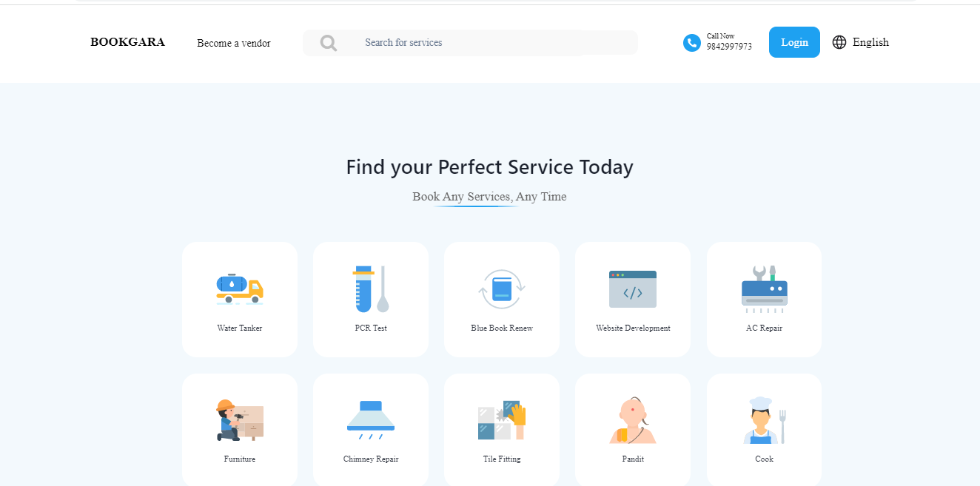
Task: Select the PCR Test tube icon
Action: tap(371, 288)
